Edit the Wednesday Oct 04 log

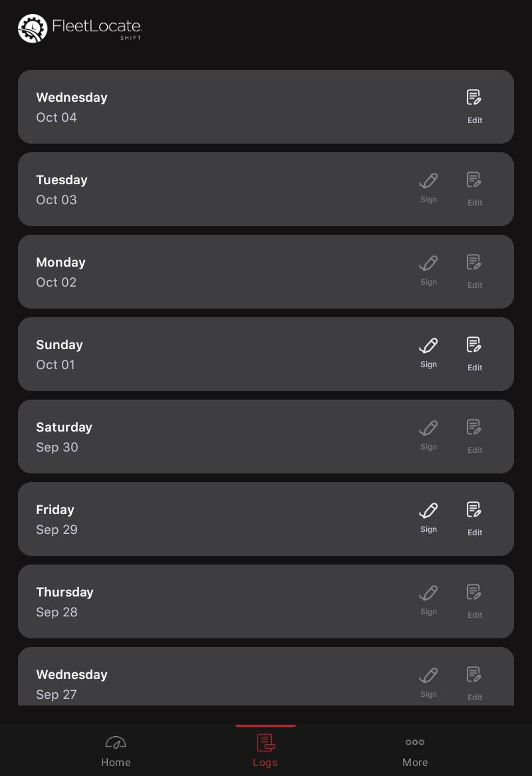coord(474,106)
